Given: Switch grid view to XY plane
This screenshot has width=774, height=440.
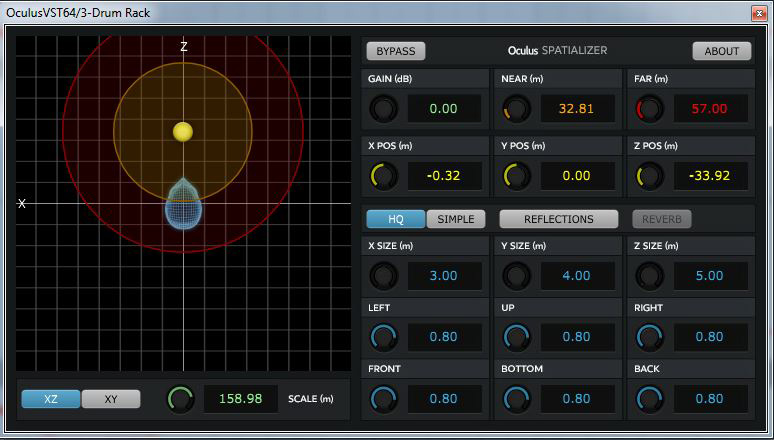Looking at the screenshot, I should click(111, 399).
